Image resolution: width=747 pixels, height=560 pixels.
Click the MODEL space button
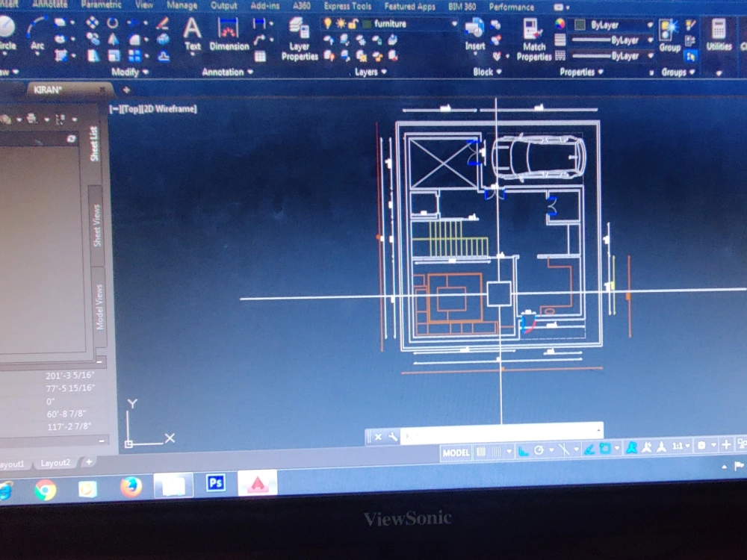(456, 452)
